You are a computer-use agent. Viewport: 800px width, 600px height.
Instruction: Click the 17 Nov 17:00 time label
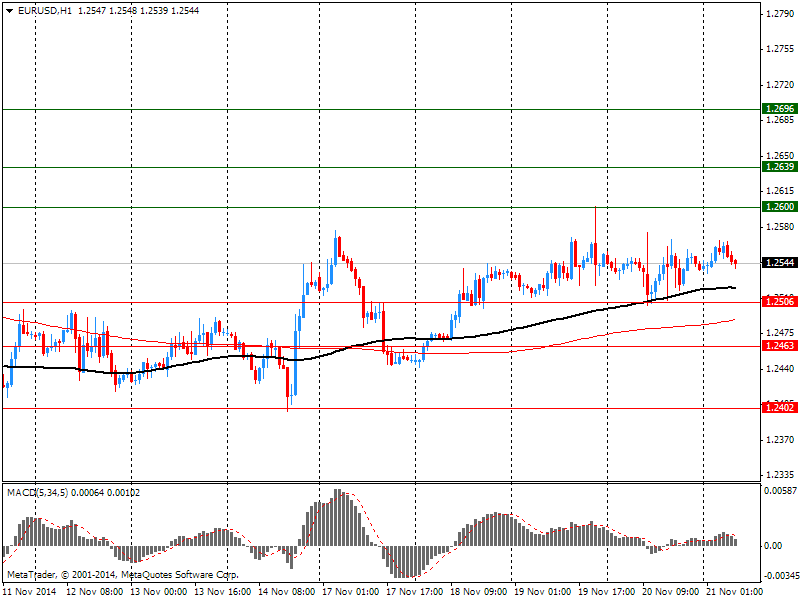(414, 592)
